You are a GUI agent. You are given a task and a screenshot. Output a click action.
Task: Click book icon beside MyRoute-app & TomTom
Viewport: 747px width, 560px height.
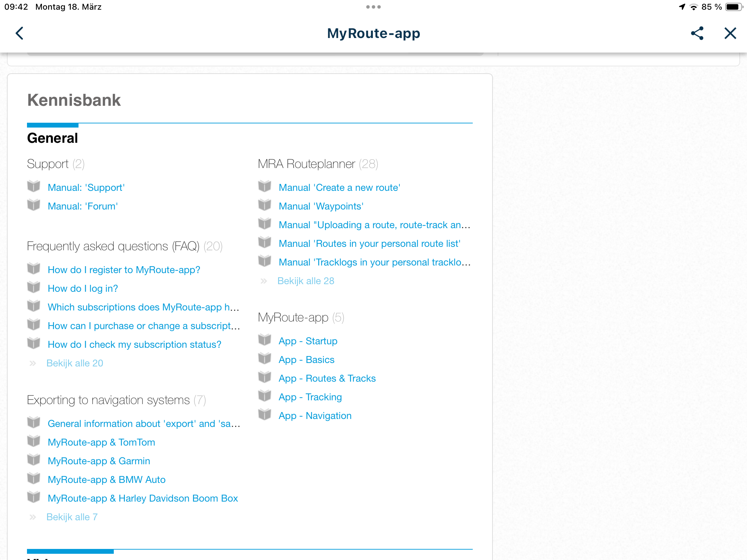[x=34, y=441]
